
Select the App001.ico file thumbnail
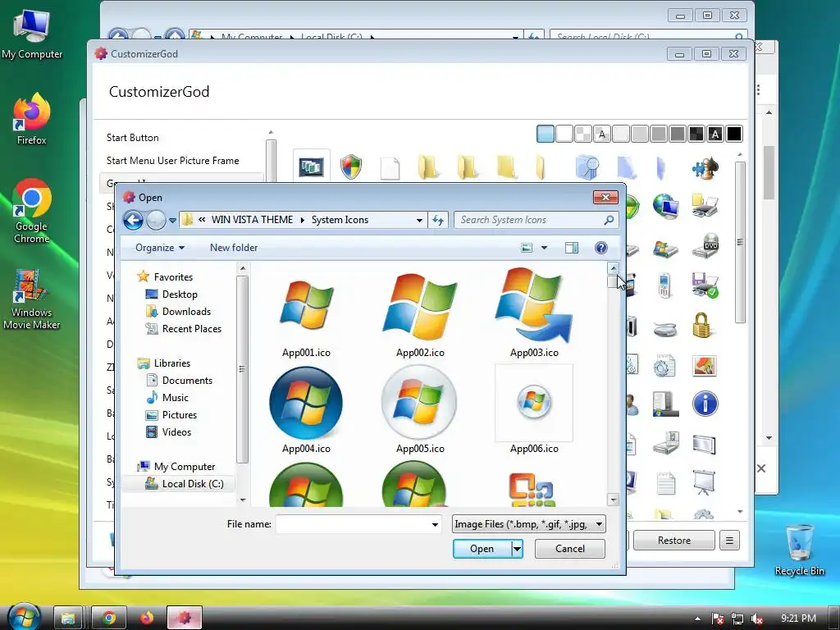(x=307, y=306)
